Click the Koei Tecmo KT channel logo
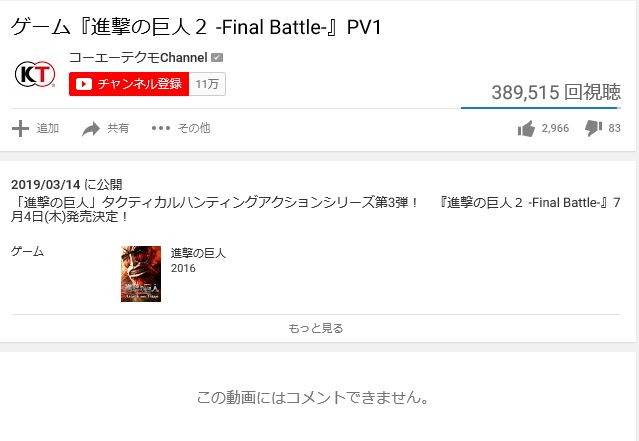 [x=35, y=74]
